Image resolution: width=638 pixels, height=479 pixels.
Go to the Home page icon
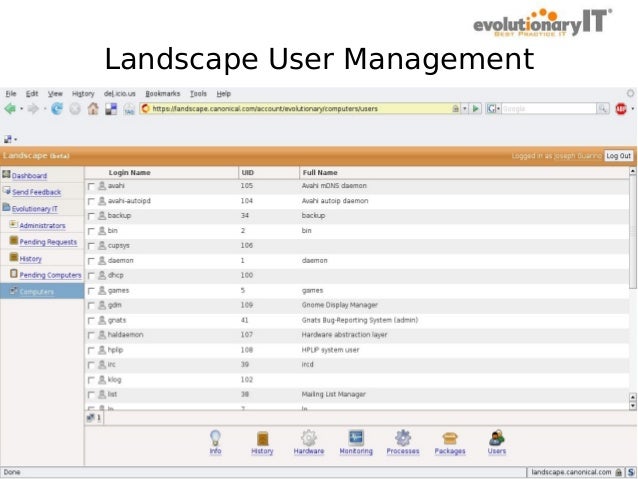pyautogui.click(x=93, y=109)
